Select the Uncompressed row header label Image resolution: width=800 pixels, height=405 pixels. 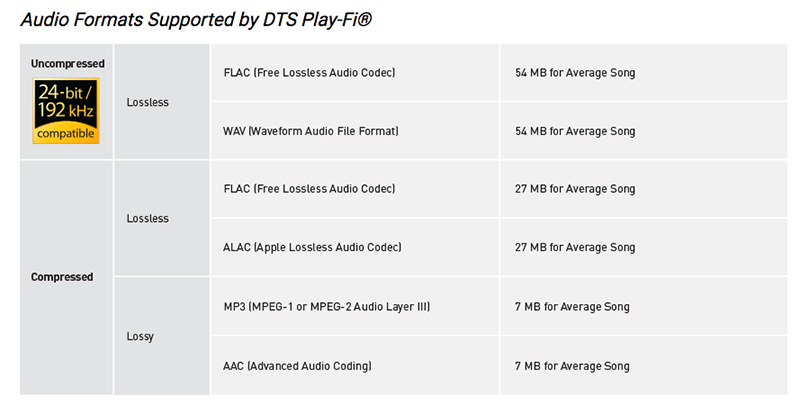(67, 63)
